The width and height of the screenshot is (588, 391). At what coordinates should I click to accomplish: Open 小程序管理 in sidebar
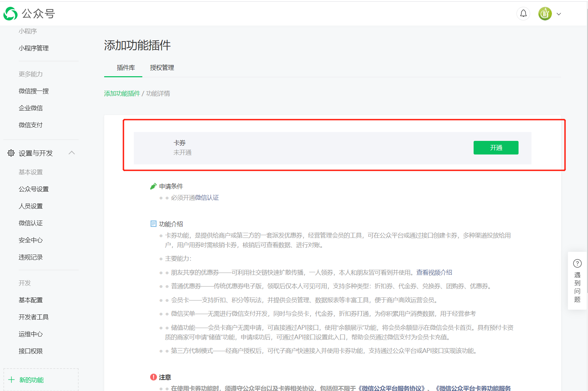click(x=34, y=48)
